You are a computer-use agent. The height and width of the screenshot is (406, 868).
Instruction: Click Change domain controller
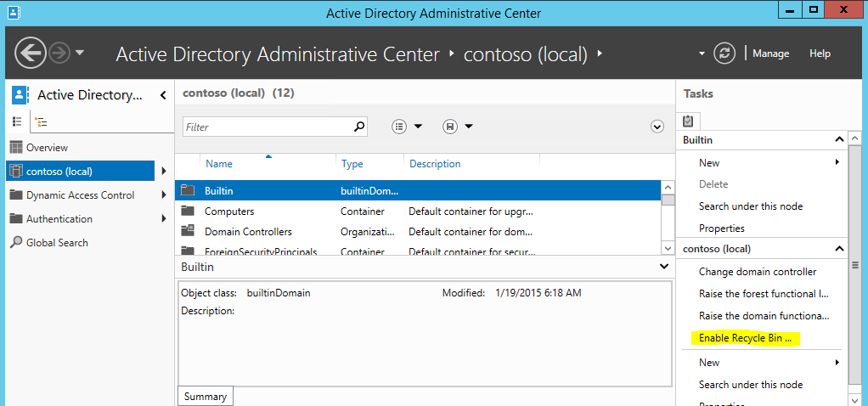pos(758,272)
